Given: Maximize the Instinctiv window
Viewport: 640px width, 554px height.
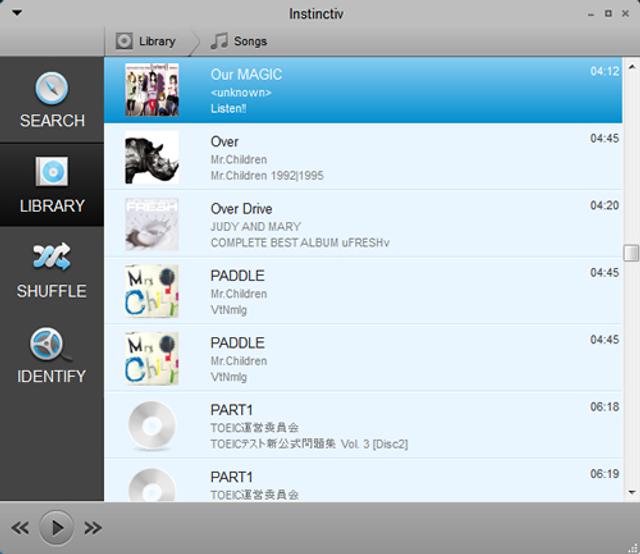Looking at the screenshot, I should click(x=608, y=13).
